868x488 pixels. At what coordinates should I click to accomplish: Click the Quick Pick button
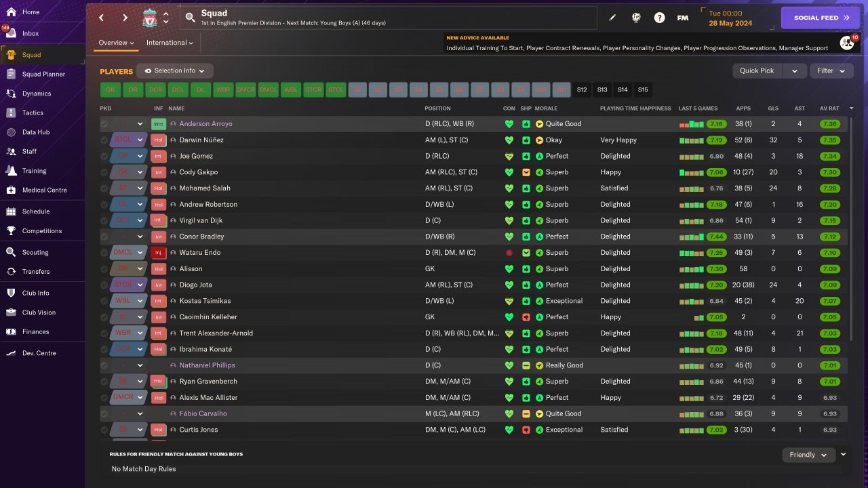coord(757,70)
